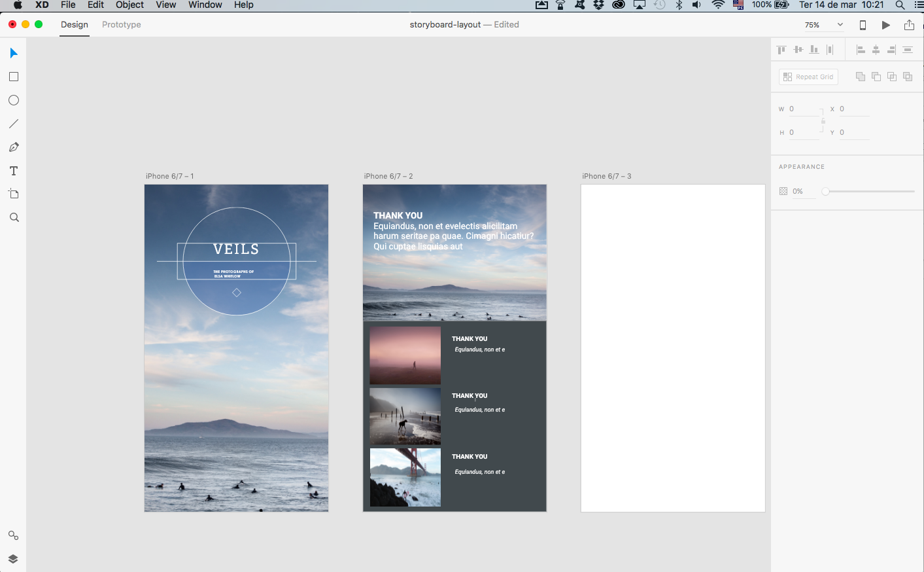Switch to the Prototype tab
Image resolution: width=924 pixels, height=572 pixels.
click(x=122, y=25)
